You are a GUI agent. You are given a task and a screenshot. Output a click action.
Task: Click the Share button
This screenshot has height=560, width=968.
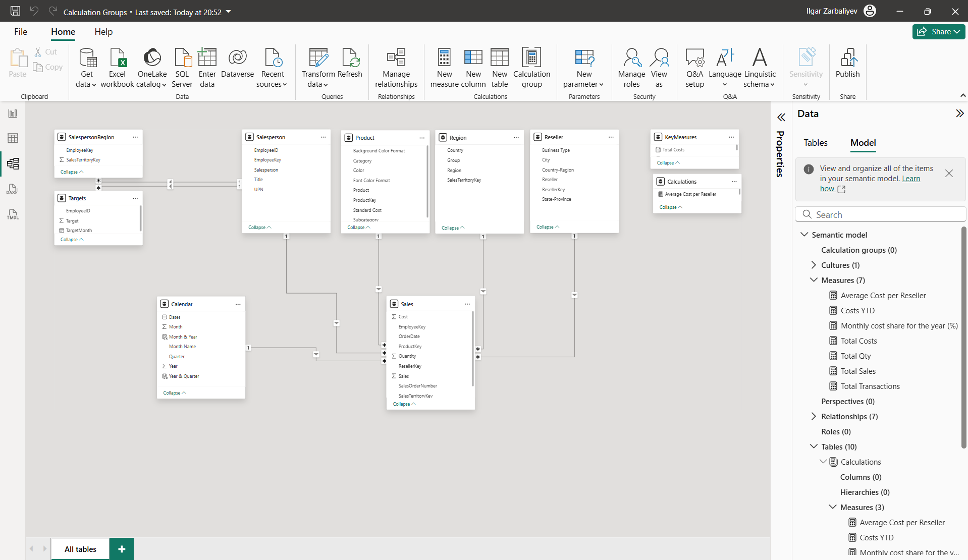click(x=939, y=32)
